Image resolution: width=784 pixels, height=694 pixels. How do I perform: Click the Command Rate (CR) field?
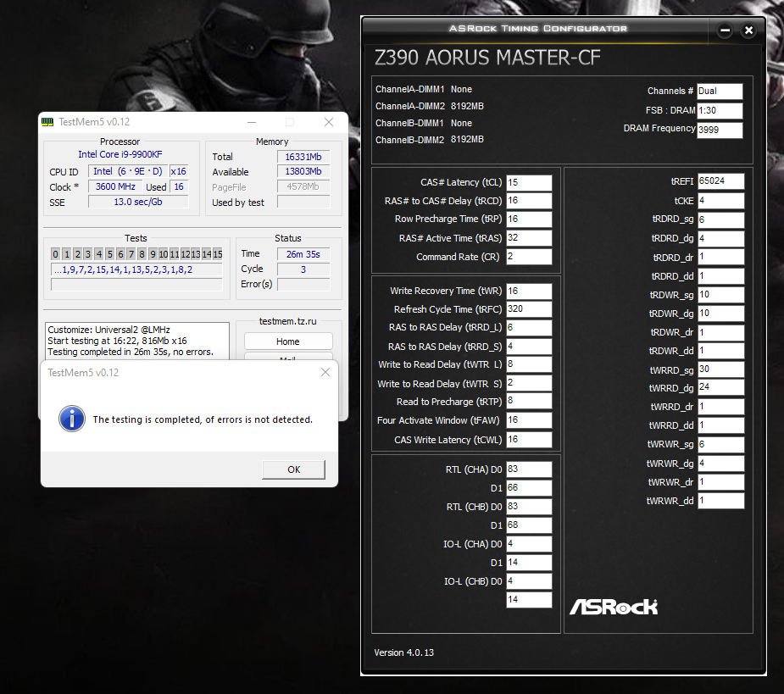pyautogui.click(x=529, y=257)
